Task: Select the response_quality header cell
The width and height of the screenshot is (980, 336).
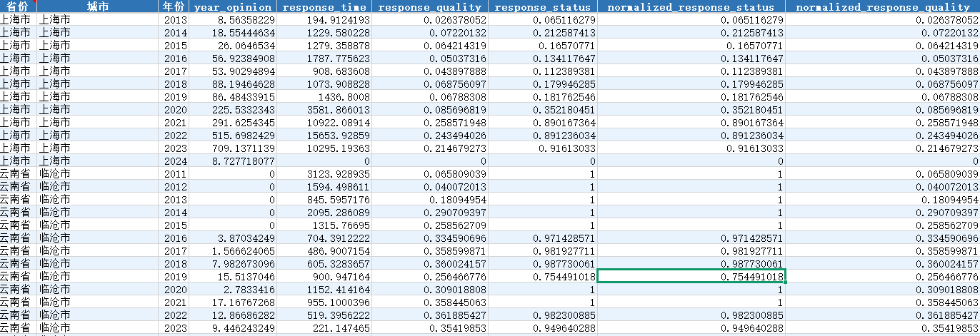Action: click(x=430, y=6)
